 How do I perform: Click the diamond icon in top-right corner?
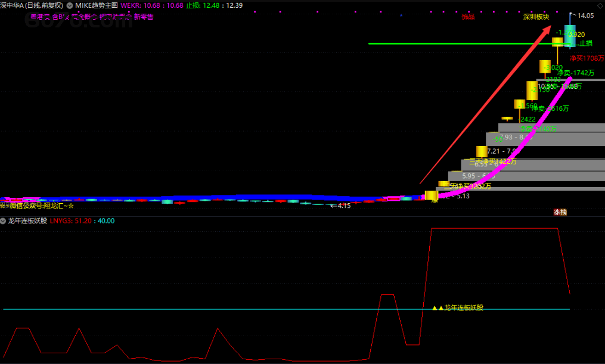tap(600, 5)
